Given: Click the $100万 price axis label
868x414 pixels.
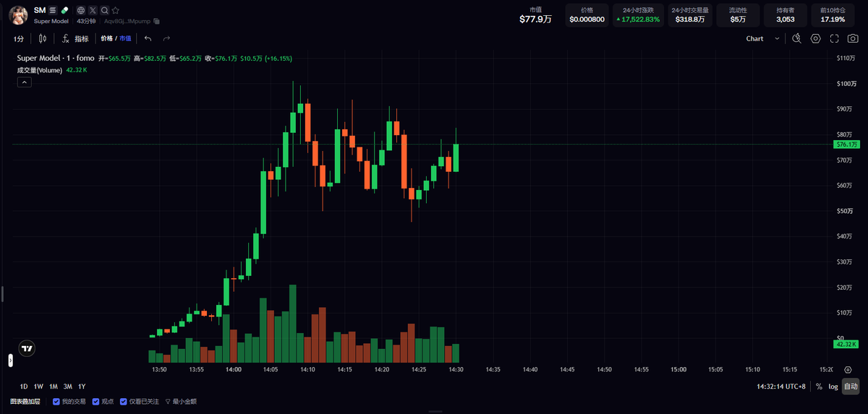Looking at the screenshot, I should (x=846, y=84).
